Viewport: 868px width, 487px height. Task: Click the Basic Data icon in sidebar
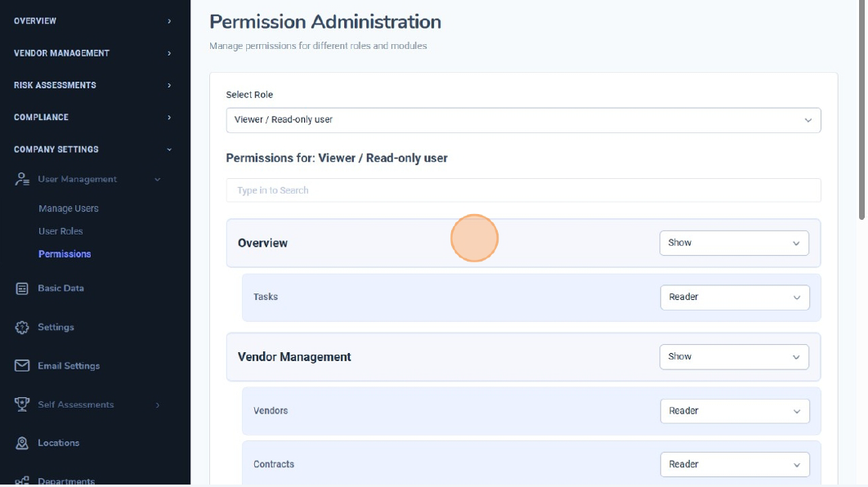click(22, 288)
